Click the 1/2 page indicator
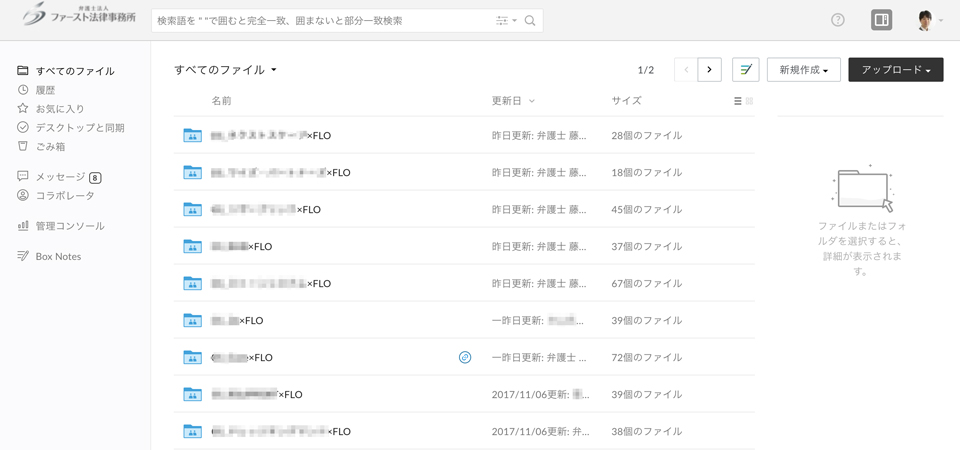The width and height of the screenshot is (960, 450). 646,70
